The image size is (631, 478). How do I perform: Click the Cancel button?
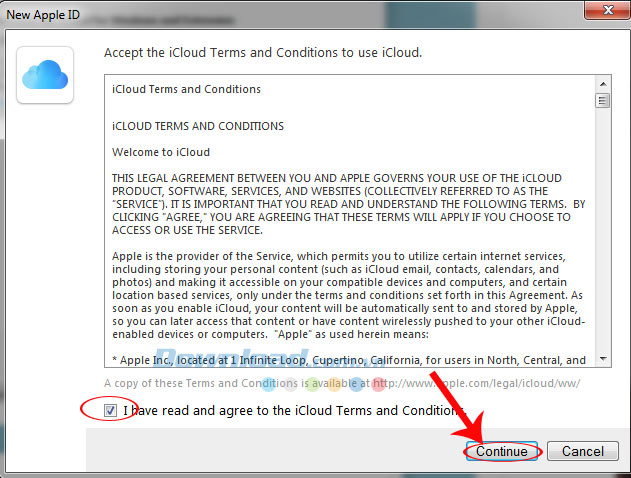click(583, 451)
